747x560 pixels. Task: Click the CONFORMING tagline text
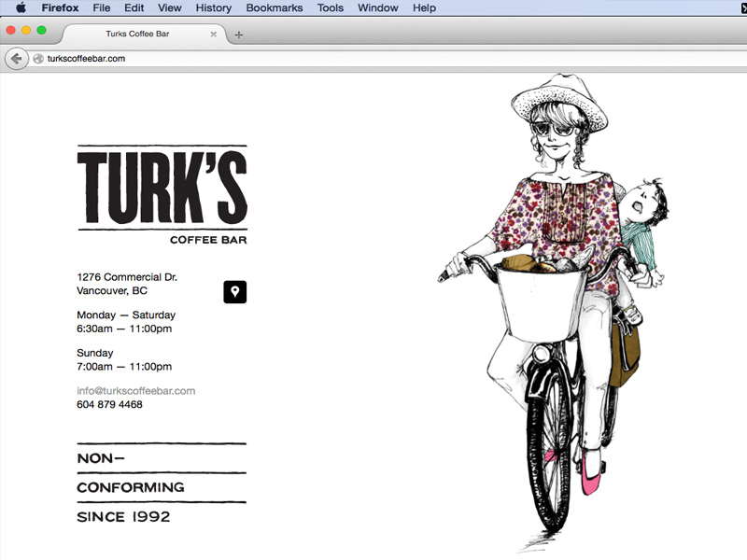[x=131, y=487]
